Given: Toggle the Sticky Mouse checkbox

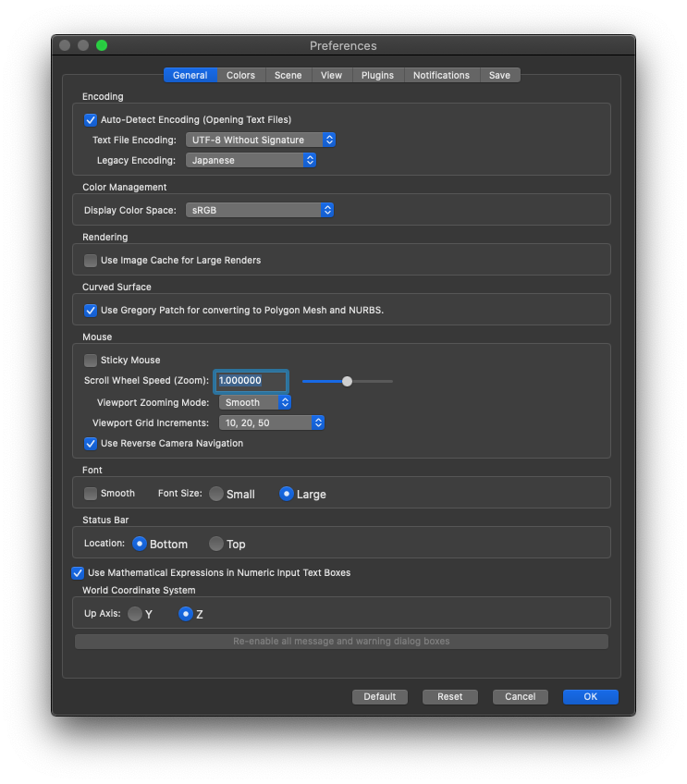Looking at the screenshot, I should click(91, 361).
